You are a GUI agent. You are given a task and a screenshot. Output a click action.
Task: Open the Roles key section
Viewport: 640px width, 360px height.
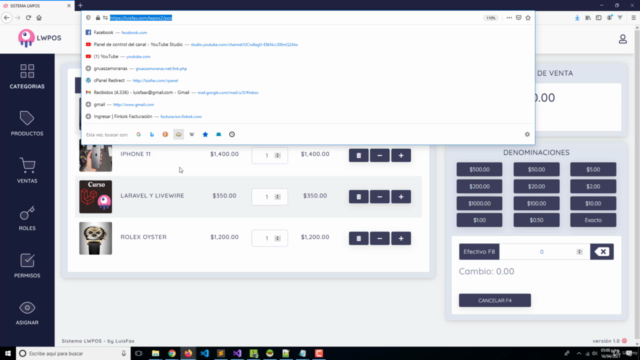point(27,218)
